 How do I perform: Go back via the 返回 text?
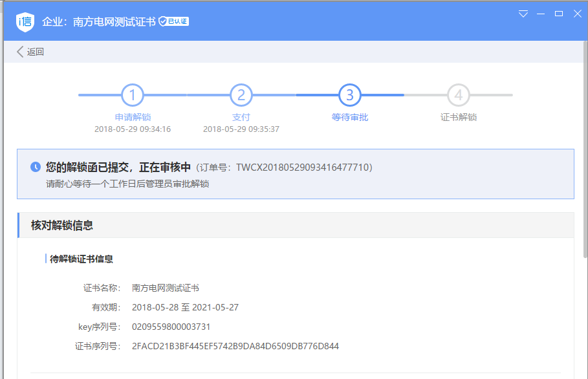[36, 52]
